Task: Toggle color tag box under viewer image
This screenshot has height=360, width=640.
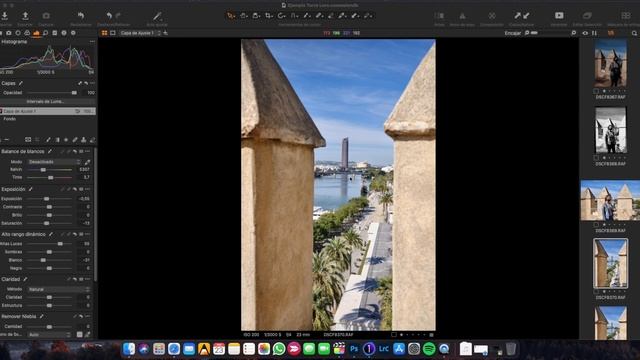Action: click(x=394, y=335)
